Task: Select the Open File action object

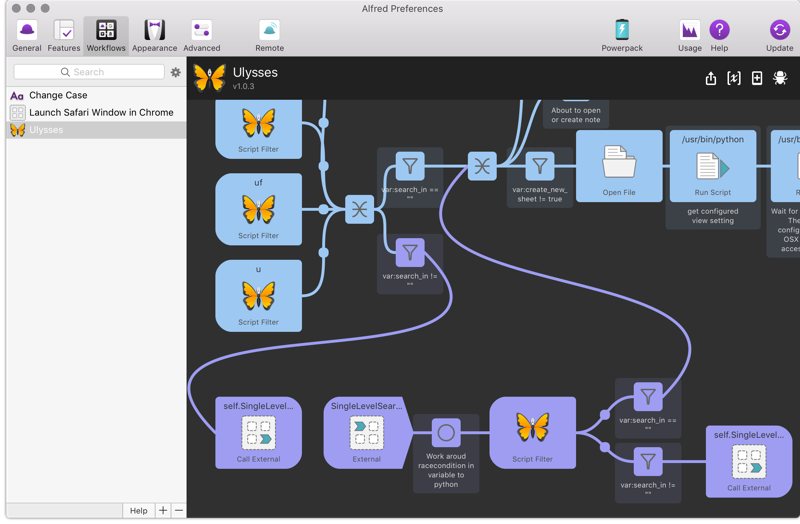Action: [619, 166]
